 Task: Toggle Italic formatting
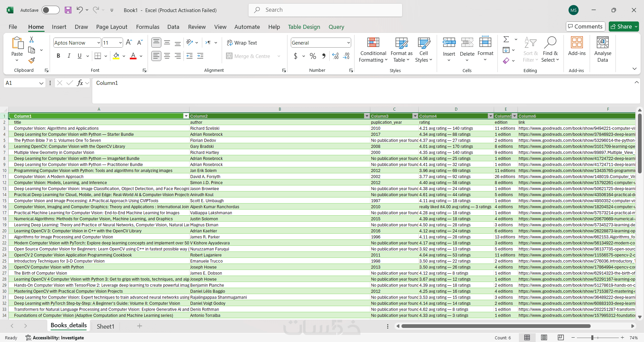coord(69,56)
